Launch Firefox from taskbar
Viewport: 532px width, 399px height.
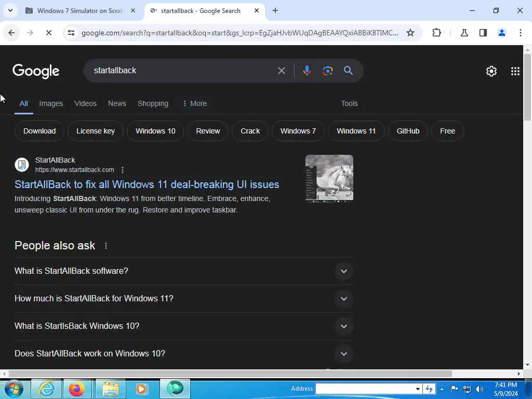(78, 389)
